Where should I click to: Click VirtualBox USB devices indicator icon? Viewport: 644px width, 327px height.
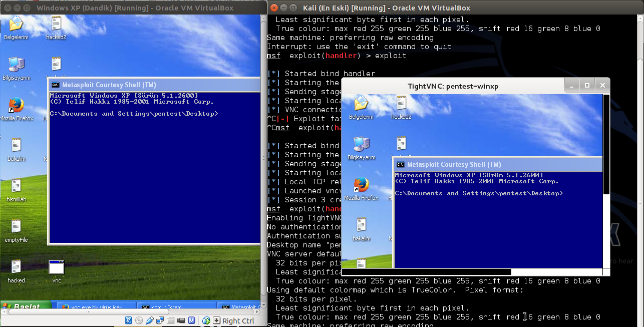(150, 320)
